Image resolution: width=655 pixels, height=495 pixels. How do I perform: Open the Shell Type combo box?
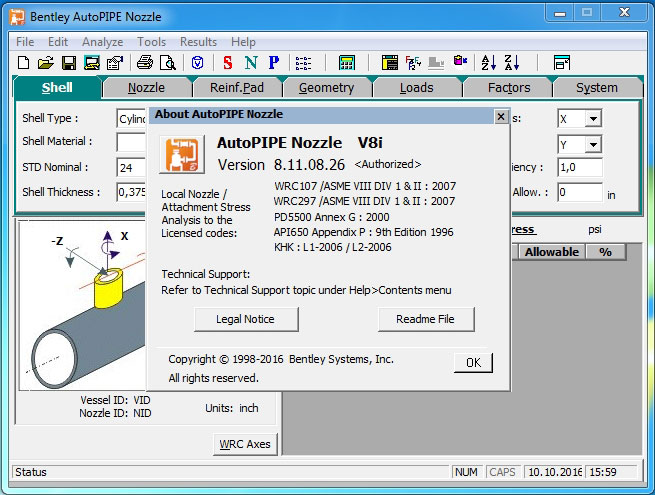[x=131, y=119]
